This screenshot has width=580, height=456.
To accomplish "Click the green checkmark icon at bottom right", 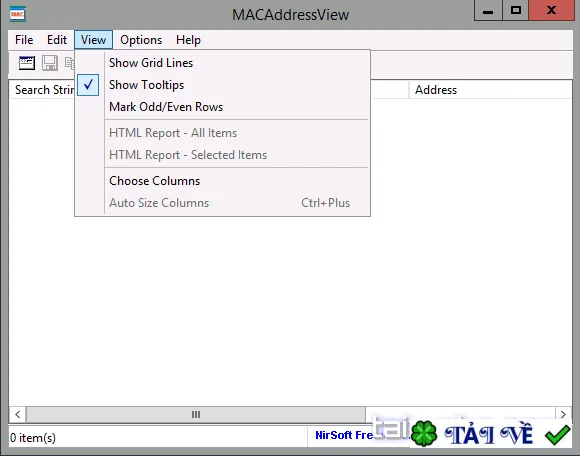I will tap(557, 435).
